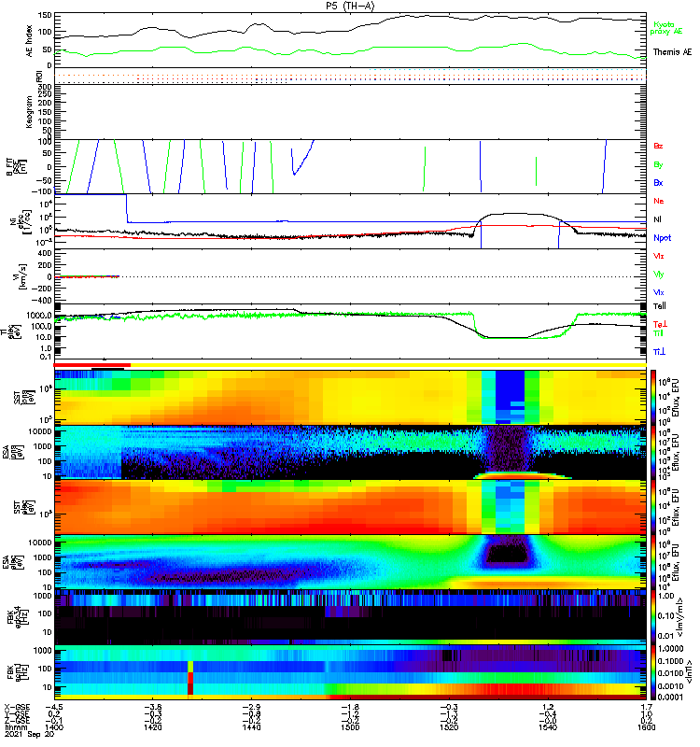This screenshot has width=700, height=747.
Task: Click the "1400" time tick label
Action: click(54, 727)
